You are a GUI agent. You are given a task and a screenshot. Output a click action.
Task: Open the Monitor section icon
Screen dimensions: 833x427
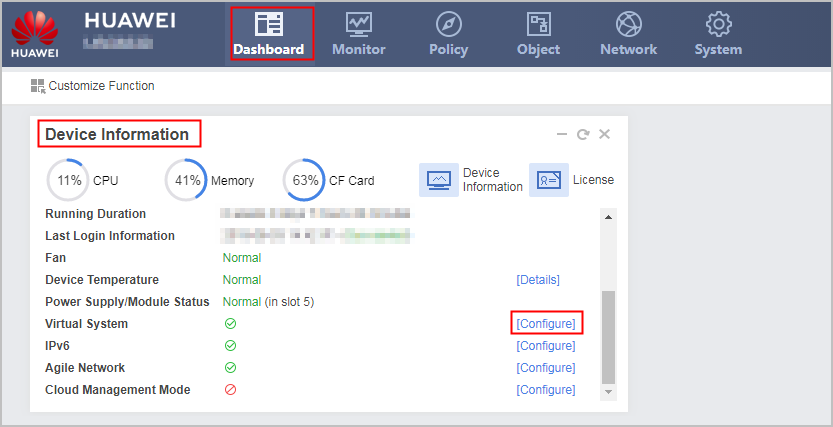pyautogui.click(x=359, y=24)
